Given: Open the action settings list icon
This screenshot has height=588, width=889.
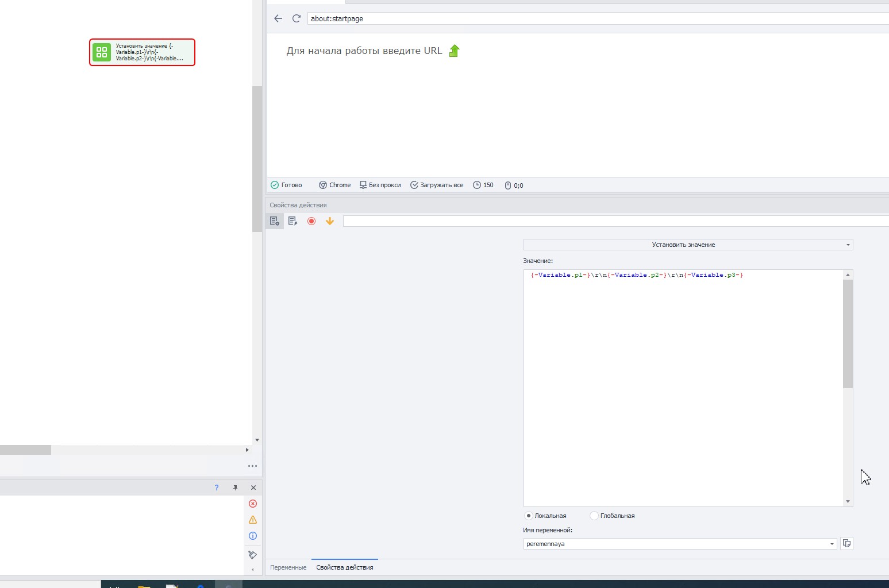Looking at the screenshot, I should click(x=275, y=221).
